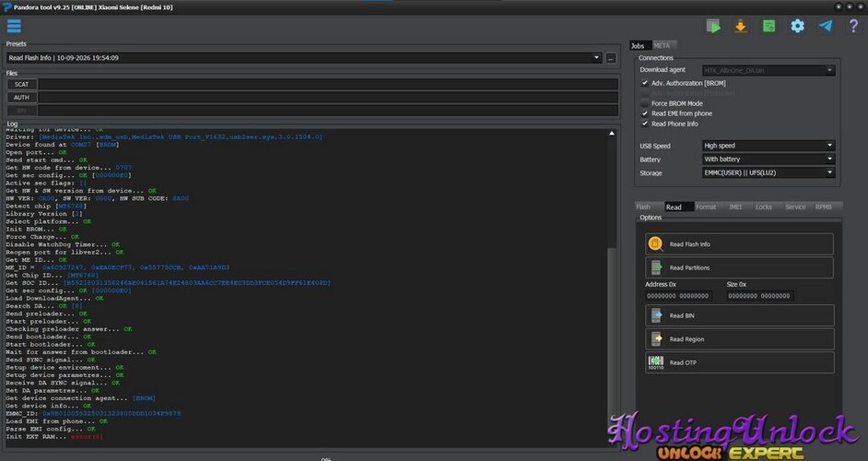Click the 'EMMC_ID:' log line

click(x=93, y=413)
